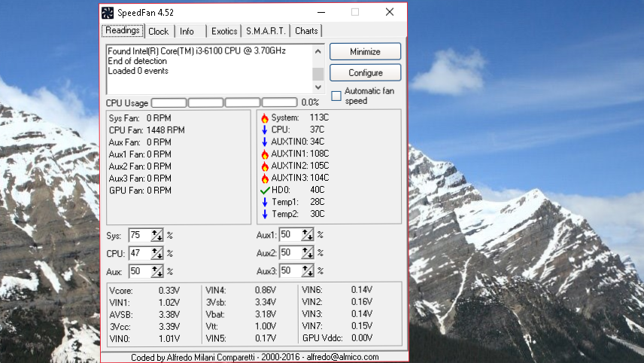Click the blue arrow icon beside Temp2
644x363 pixels.
point(265,214)
